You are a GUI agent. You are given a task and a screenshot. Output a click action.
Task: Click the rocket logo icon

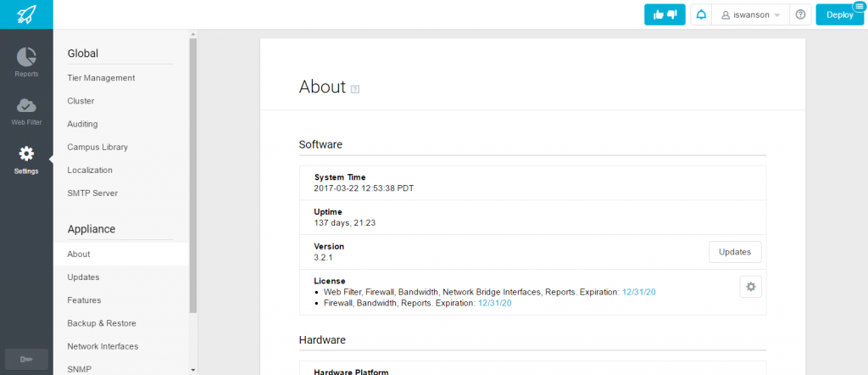26,14
